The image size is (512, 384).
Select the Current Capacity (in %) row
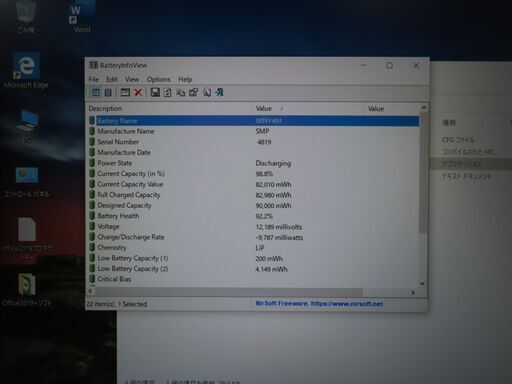tap(254, 174)
